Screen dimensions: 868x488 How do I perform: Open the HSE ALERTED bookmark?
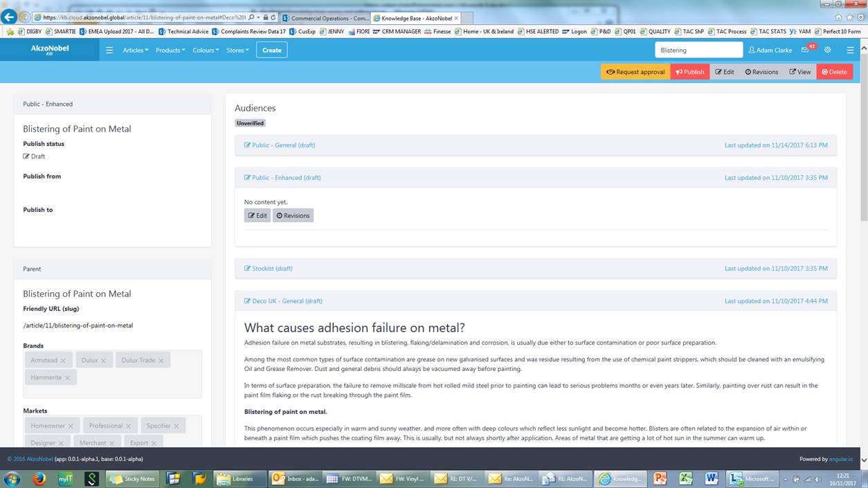[x=538, y=31]
